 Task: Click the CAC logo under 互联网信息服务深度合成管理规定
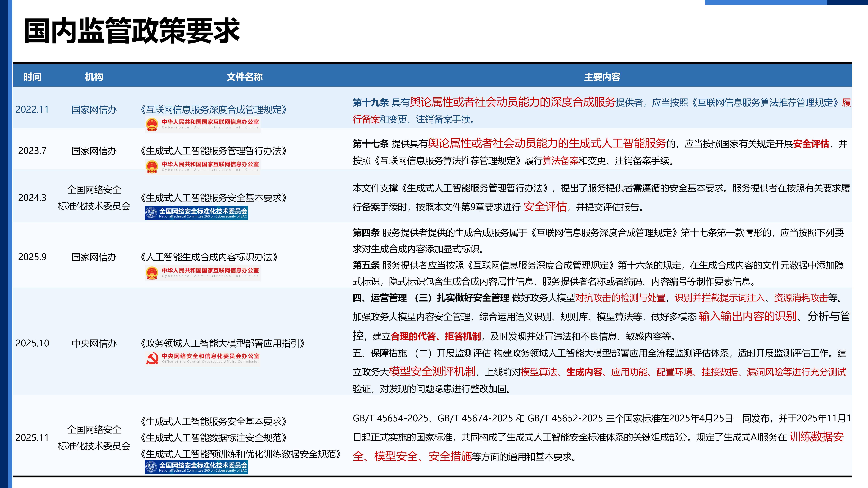tap(203, 124)
